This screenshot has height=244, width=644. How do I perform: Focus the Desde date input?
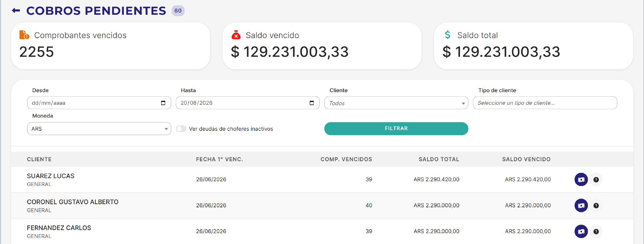coord(99,103)
